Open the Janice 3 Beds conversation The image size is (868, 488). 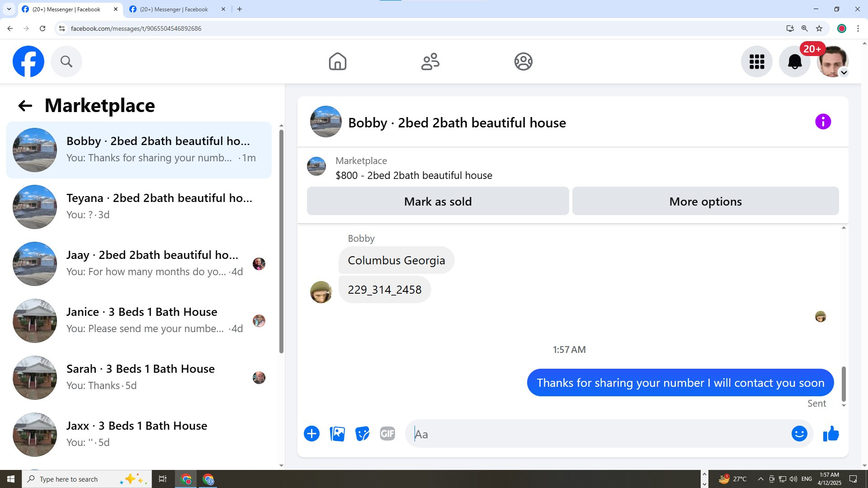[139, 321]
